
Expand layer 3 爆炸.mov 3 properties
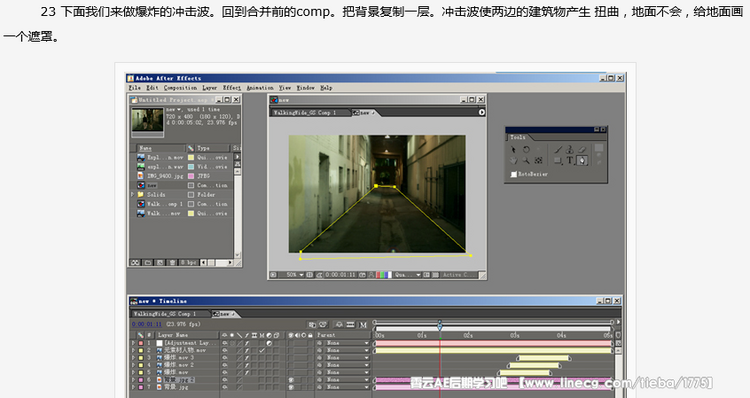pyautogui.click(x=133, y=358)
